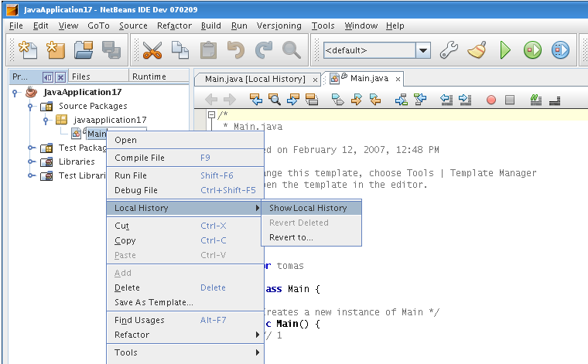Expand the Test Packages tree node

click(30, 148)
